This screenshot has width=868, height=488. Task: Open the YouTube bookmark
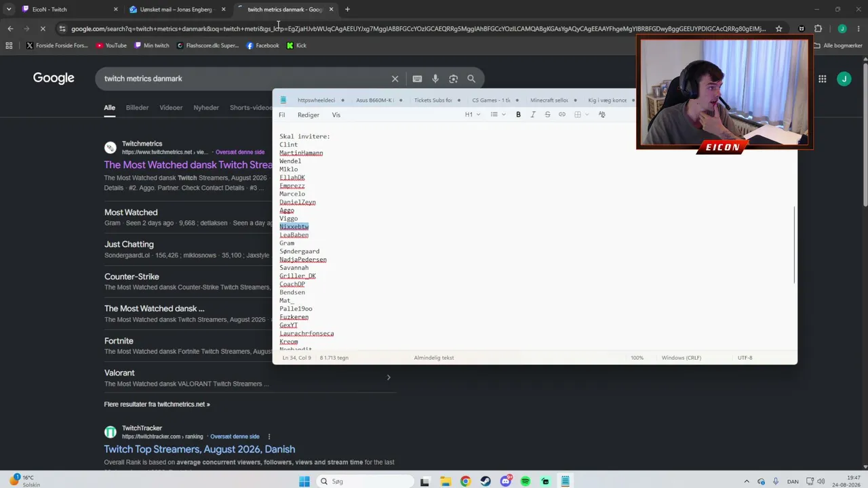(111, 45)
